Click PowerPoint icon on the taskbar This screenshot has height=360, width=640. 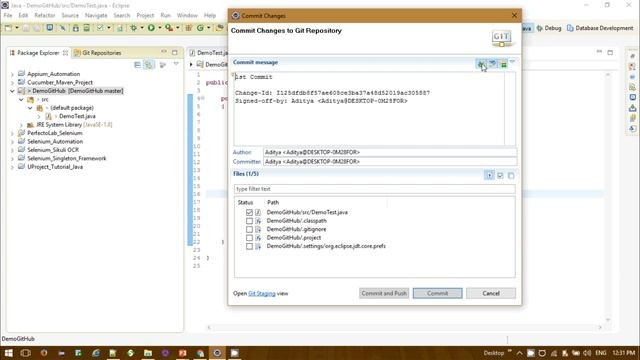tap(182, 353)
